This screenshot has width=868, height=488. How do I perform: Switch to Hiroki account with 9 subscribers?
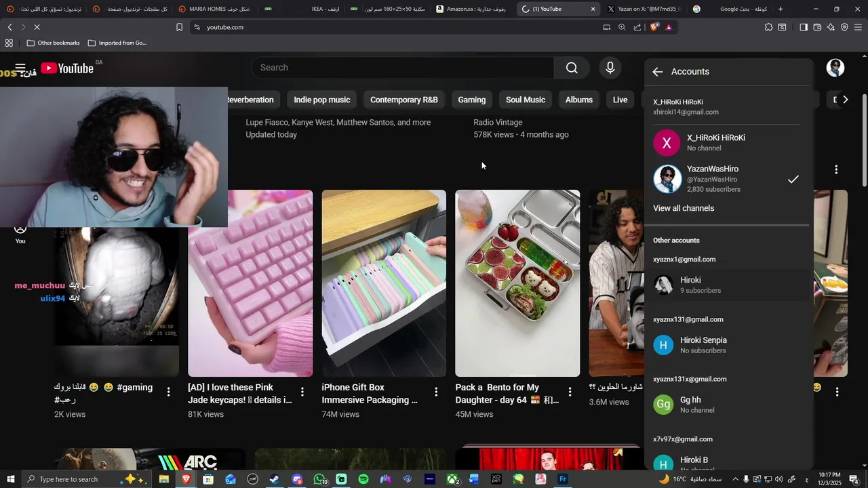click(727, 285)
